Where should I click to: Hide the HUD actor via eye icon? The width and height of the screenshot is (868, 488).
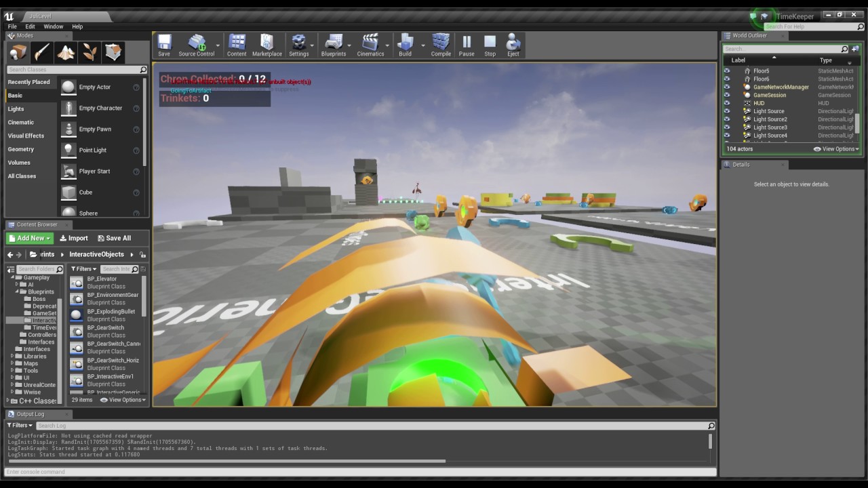pyautogui.click(x=727, y=103)
